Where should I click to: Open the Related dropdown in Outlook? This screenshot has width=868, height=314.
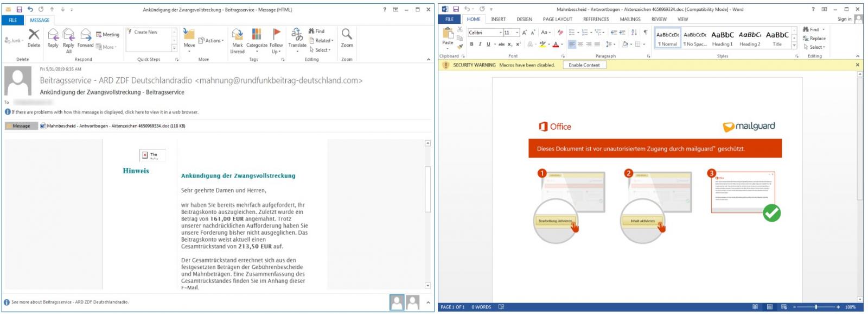[321, 41]
